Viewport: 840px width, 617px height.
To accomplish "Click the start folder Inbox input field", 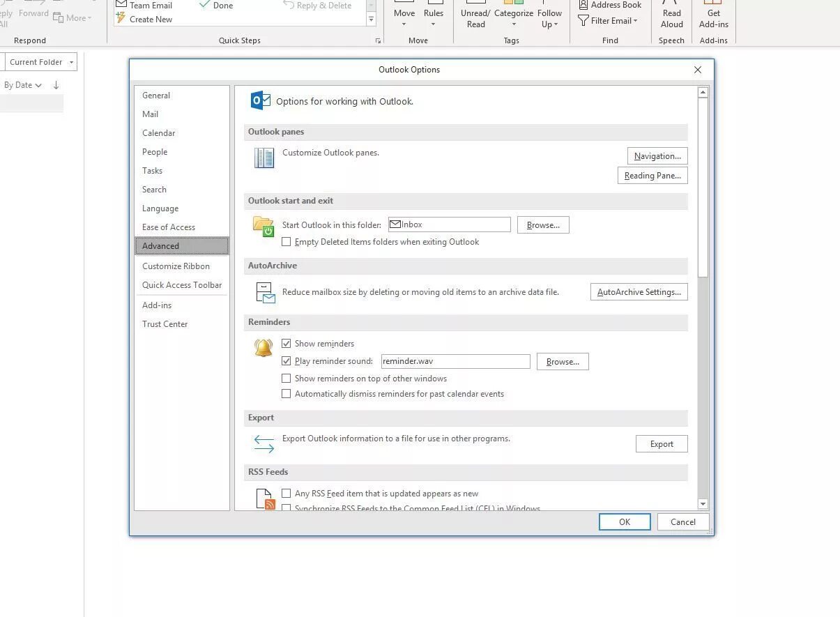I will (x=450, y=224).
